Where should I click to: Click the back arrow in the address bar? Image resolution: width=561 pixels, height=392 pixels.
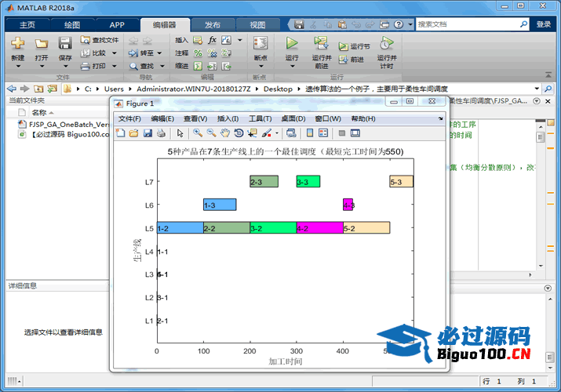click(x=12, y=89)
